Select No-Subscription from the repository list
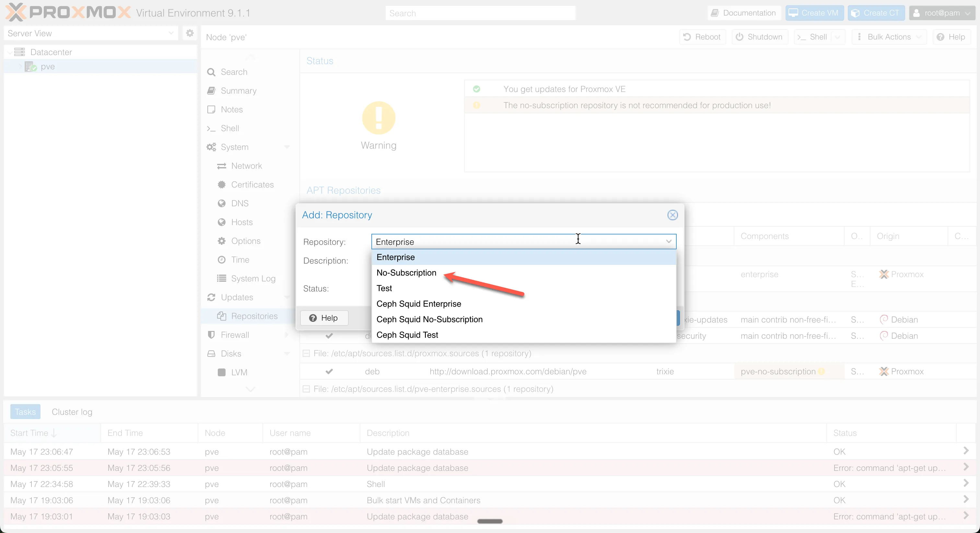980x533 pixels. pyautogui.click(x=523, y=273)
